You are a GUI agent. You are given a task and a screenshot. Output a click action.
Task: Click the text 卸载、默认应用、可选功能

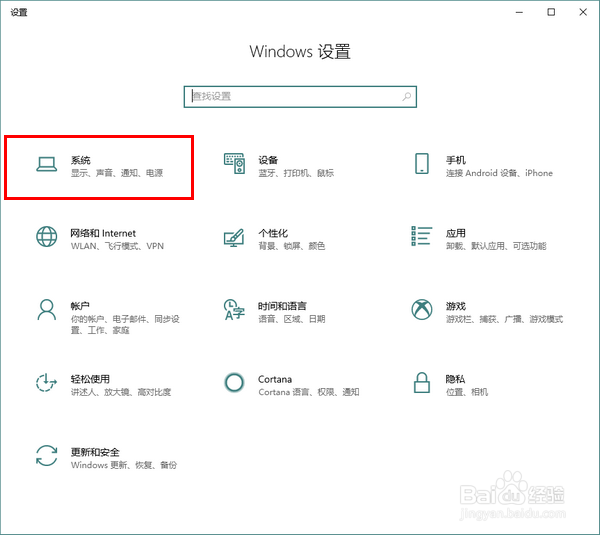pos(496,246)
